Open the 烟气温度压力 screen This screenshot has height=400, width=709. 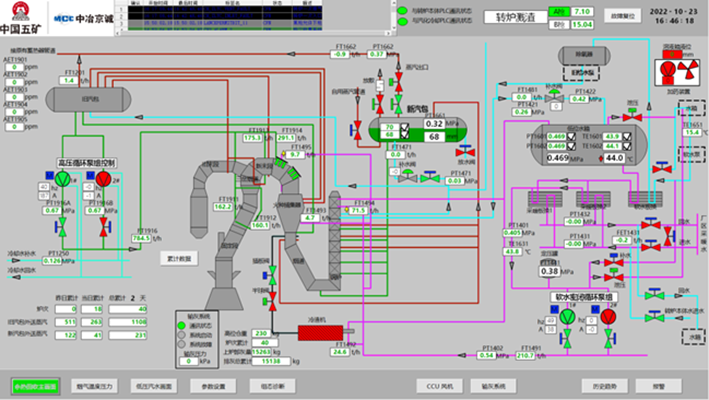click(x=95, y=386)
